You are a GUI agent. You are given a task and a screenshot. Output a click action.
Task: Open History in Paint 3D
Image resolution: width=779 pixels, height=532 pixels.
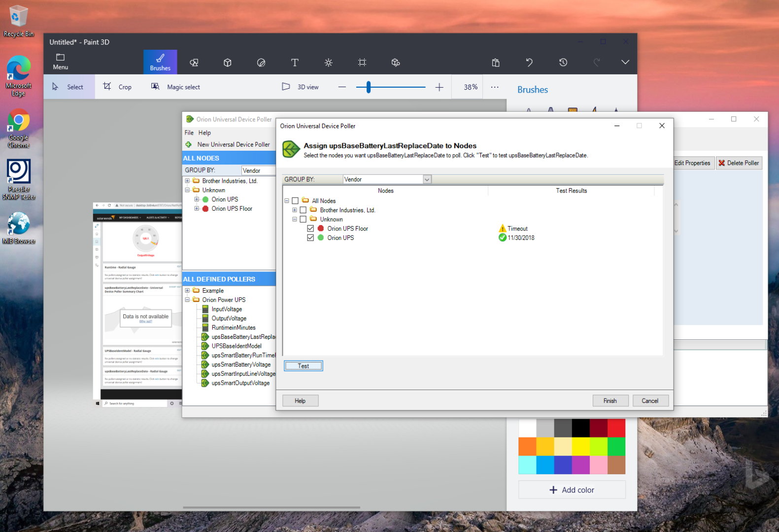click(563, 63)
